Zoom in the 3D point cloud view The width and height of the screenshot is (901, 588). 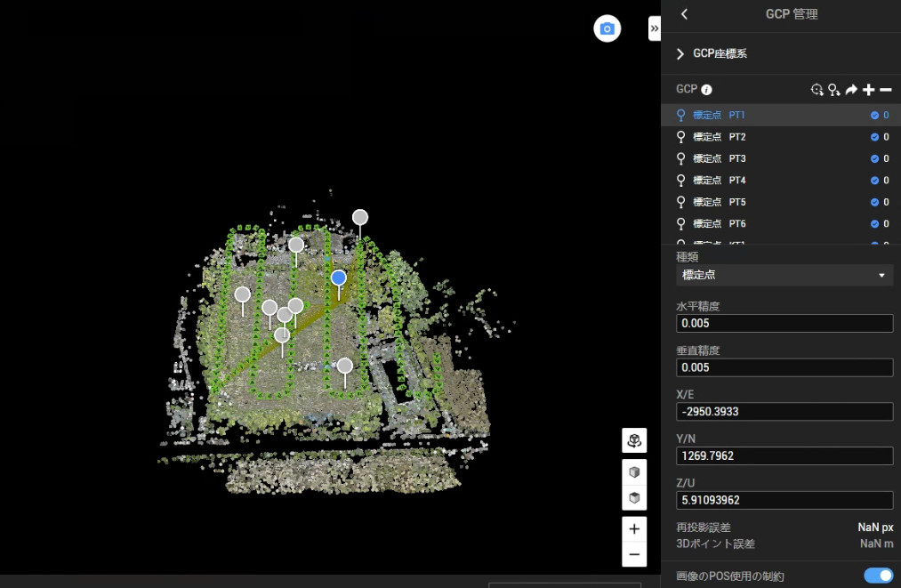(x=634, y=528)
